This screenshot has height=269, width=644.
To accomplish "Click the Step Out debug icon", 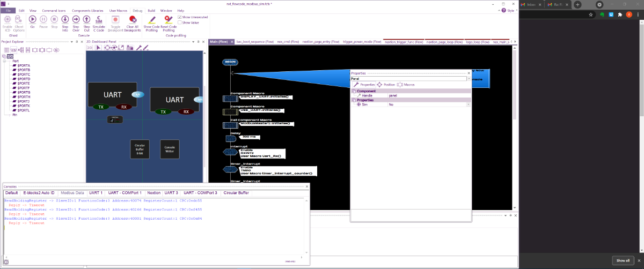I will (86, 23).
